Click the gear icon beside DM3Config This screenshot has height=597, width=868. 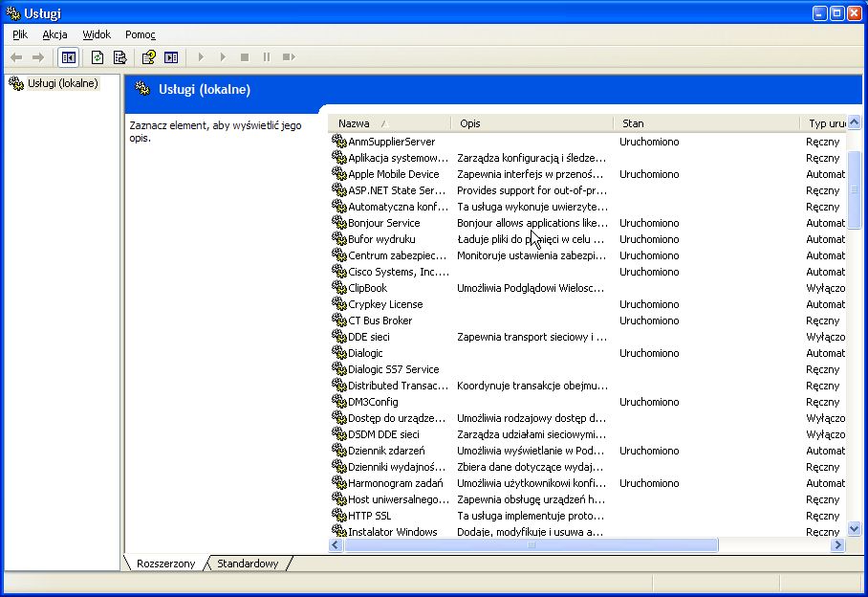coord(338,402)
